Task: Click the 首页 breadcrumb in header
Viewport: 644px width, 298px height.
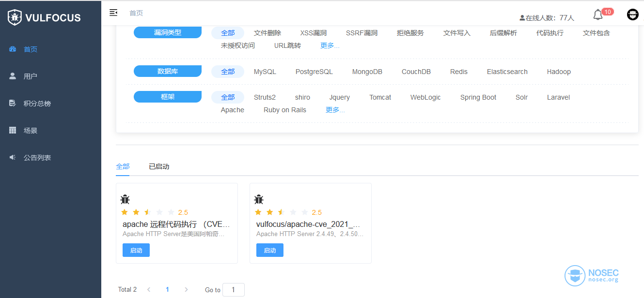Action: [x=136, y=13]
